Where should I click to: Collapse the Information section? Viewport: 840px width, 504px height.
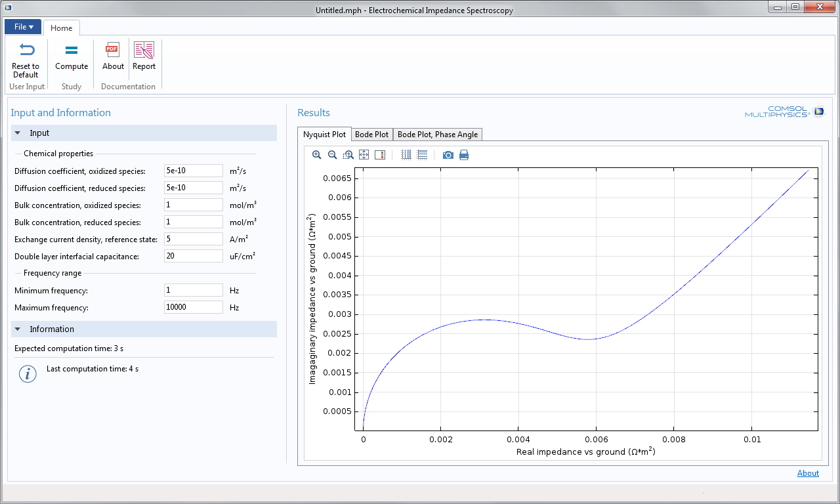pyautogui.click(x=18, y=329)
